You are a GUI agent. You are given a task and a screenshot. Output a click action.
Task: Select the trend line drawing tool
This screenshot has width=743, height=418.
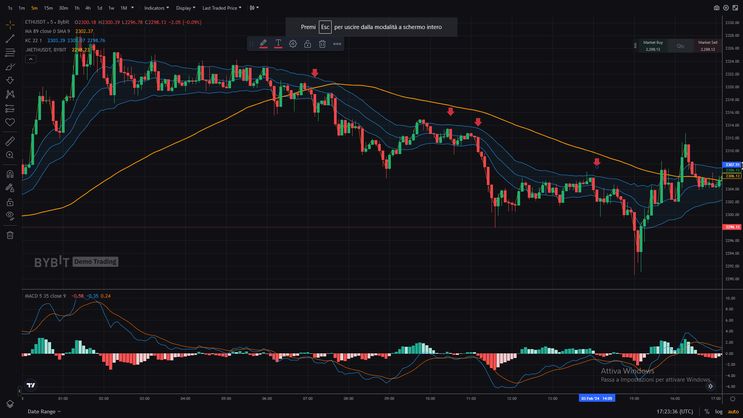(x=10, y=38)
